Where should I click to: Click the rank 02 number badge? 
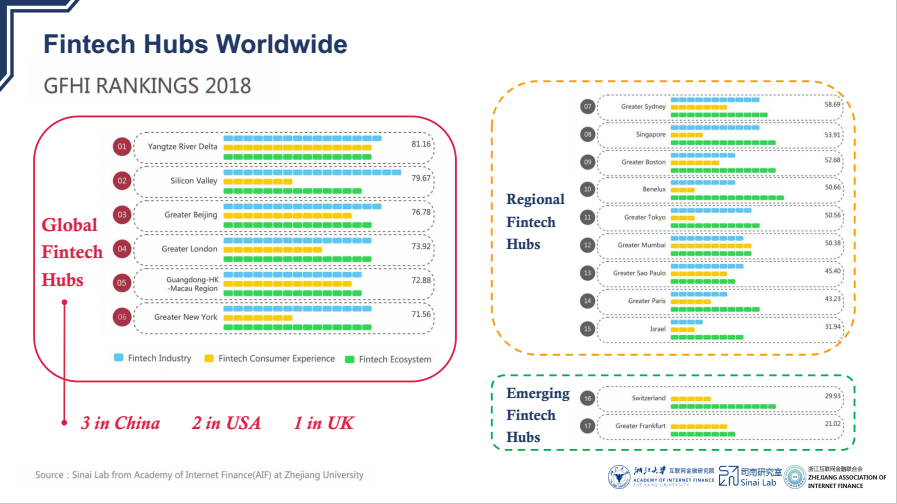coord(122,181)
